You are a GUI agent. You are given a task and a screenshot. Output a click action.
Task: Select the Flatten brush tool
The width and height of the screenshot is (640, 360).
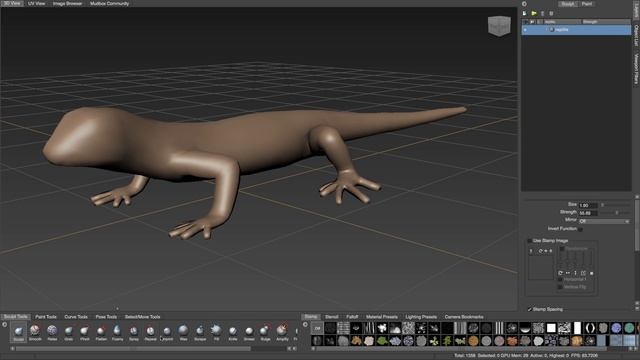pos(101,331)
